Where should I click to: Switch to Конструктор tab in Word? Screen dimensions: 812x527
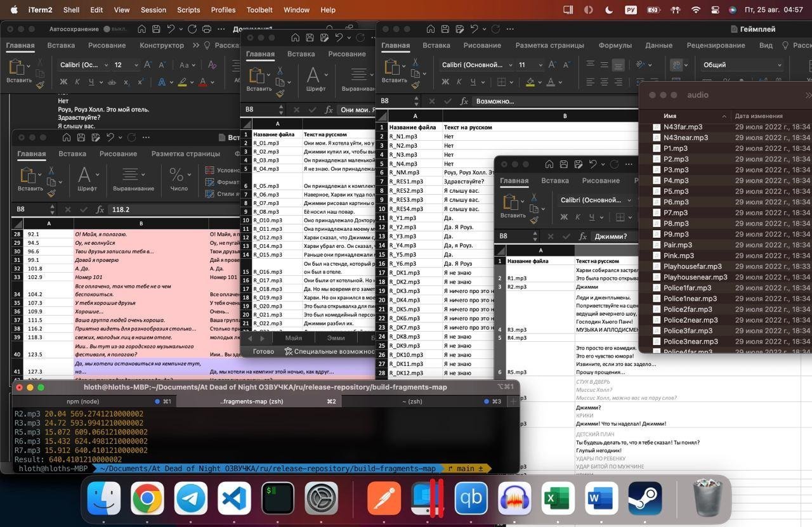[162, 45]
